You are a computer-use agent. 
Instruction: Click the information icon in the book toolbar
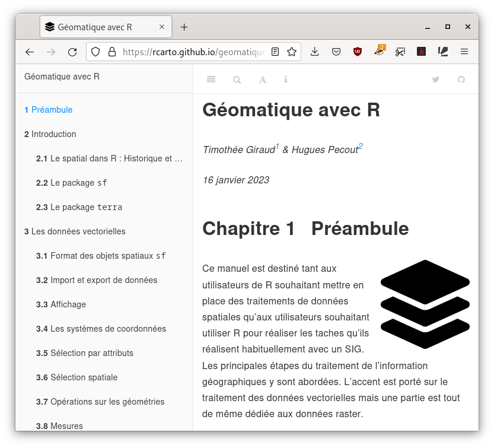285,80
